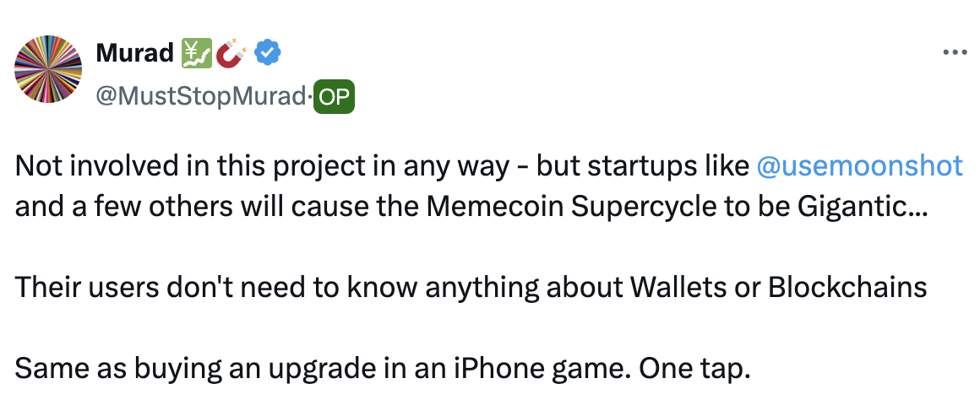The width and height of the screenshot is (980, 400).
Task: Open the three-dot more options menu
Action: [x=954, y=53]
